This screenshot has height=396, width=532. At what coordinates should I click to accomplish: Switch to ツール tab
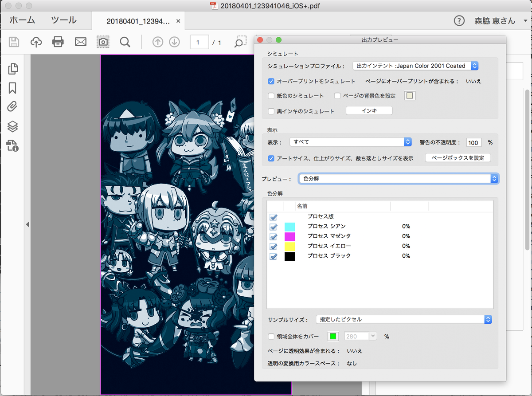64,20
